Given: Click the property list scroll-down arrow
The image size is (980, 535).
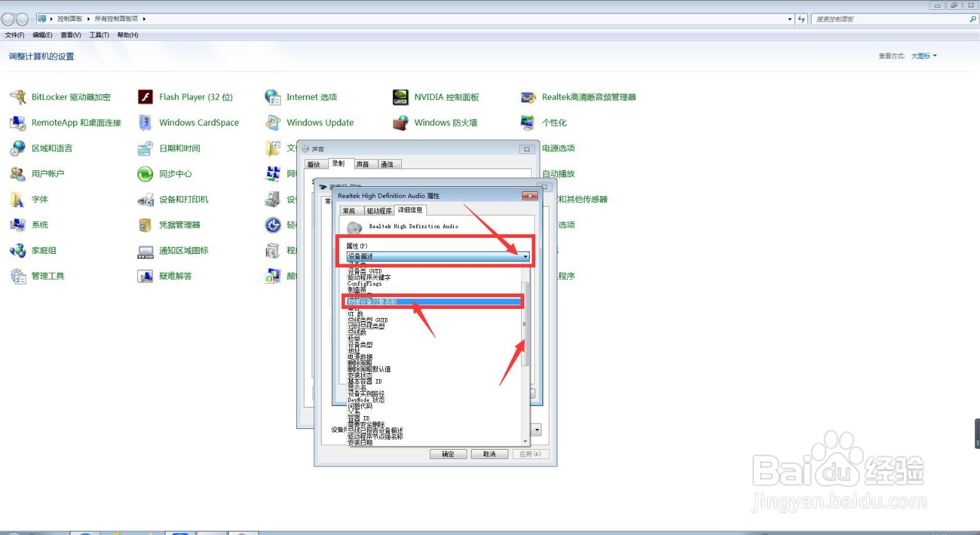Looking at the screenshot, I should (525, 441).
